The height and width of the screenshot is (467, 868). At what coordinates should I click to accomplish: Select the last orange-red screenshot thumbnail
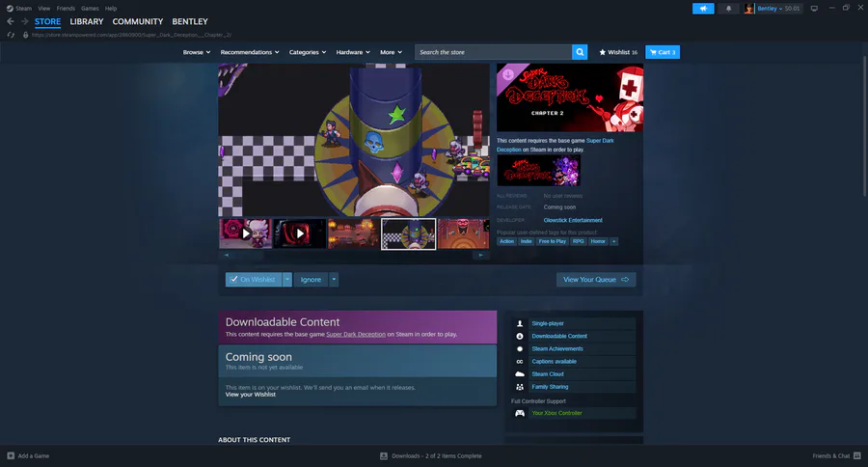click(463, 233)
